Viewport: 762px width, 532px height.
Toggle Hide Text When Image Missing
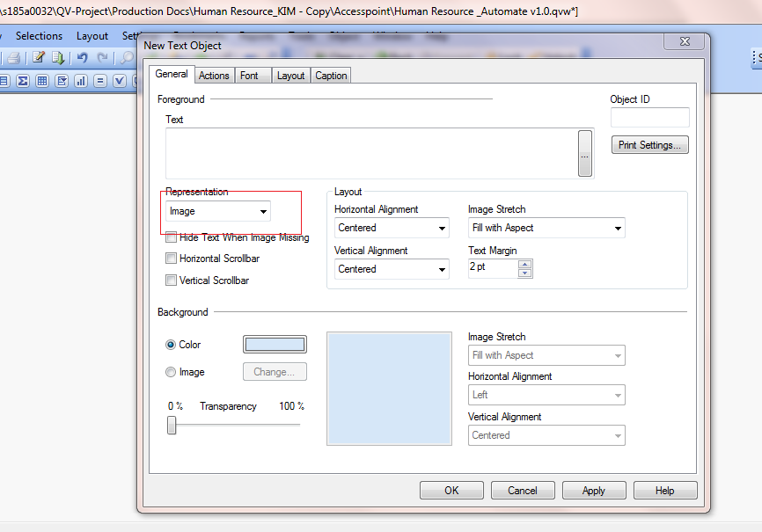[171, 237]
